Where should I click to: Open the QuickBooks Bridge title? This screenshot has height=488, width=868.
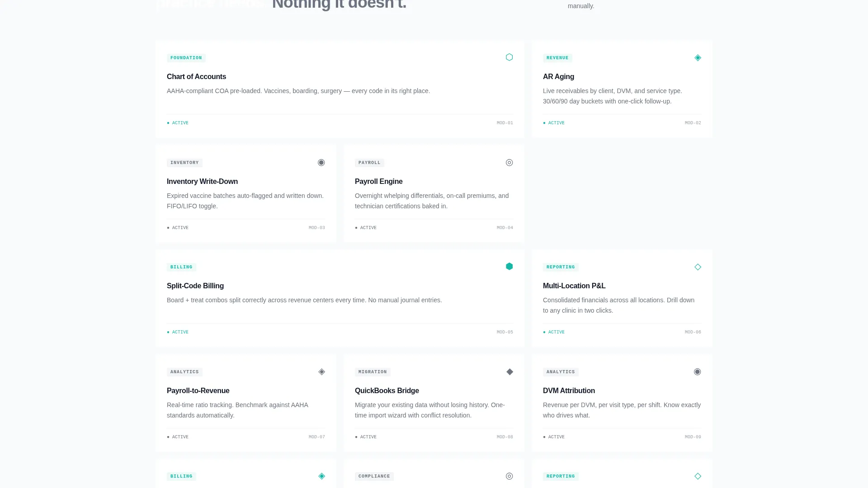click(387, 391)
